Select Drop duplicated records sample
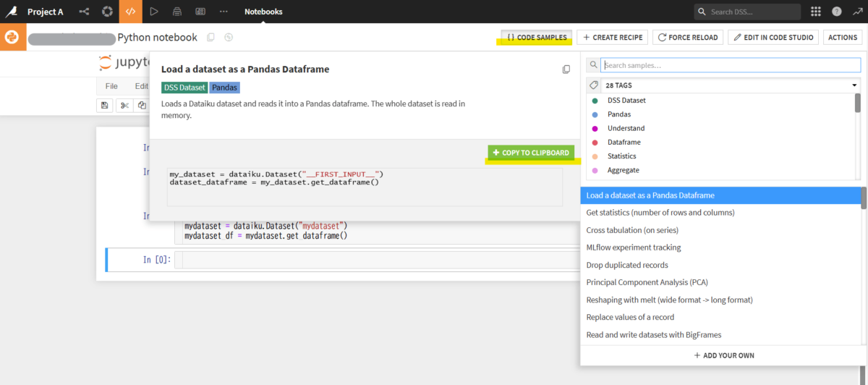Image resolution: width=868 pixels, height=385 pixels. coord(721,265)
